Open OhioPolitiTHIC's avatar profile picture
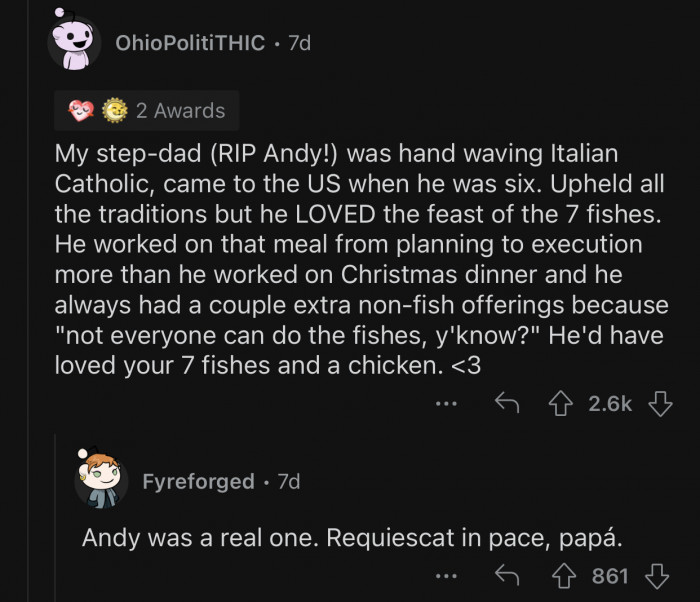Screen dimensions: 700x602 [77, 43]
